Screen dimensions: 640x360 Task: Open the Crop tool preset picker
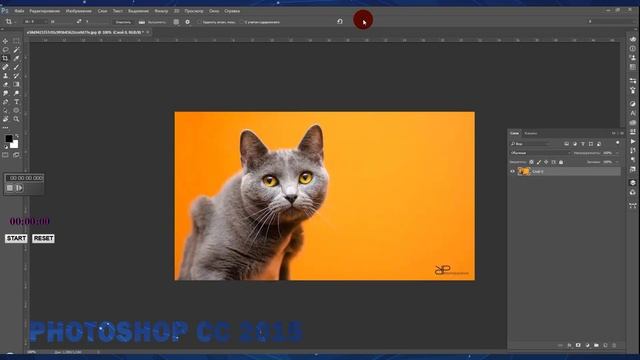(10, 22)
